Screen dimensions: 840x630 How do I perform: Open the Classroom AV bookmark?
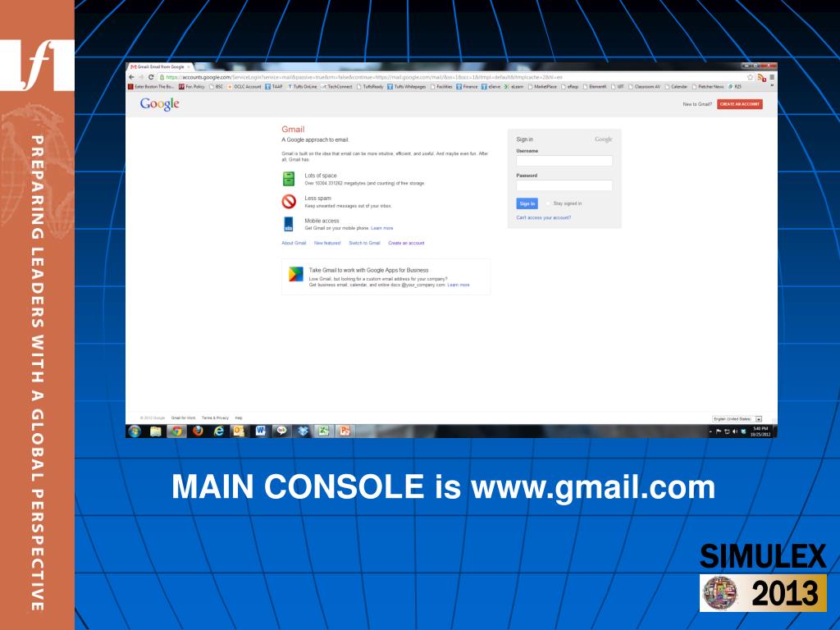coord(644,86)
